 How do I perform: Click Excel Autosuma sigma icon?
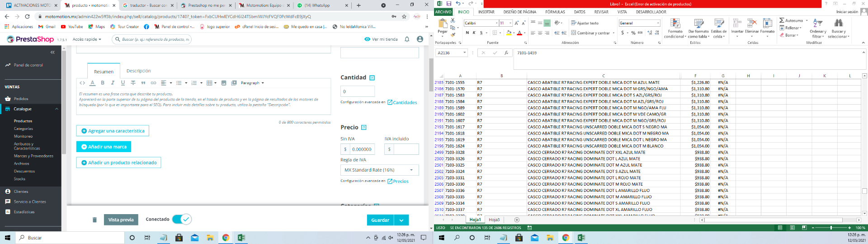(782, 20)
